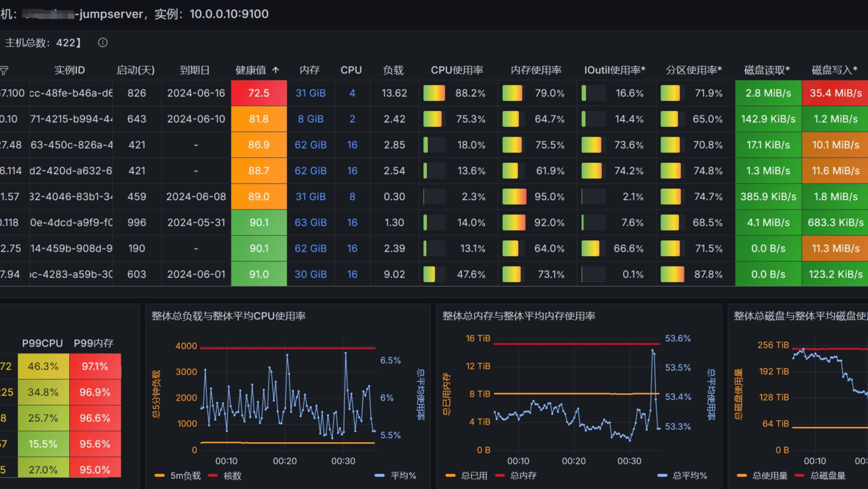Sort by CPU使用率 column header

point(457,70)
